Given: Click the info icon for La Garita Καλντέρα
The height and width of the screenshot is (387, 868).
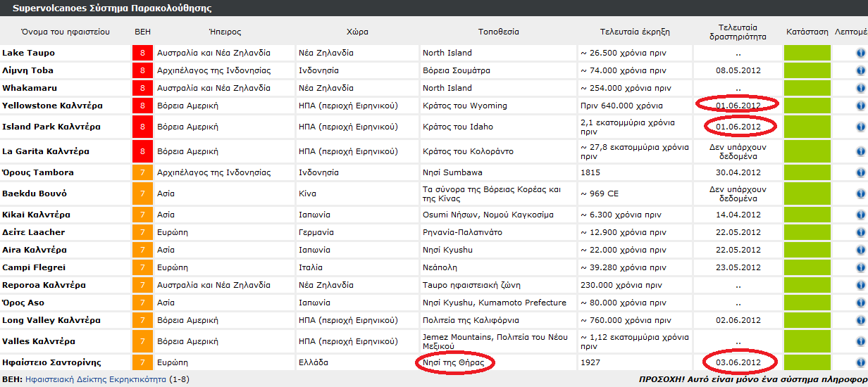Looking at the screenshot, I should [861, 151].
